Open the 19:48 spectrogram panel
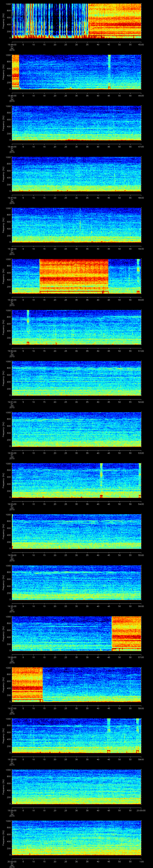This screenshot has height=868, width=153. [x=77, y=225]
